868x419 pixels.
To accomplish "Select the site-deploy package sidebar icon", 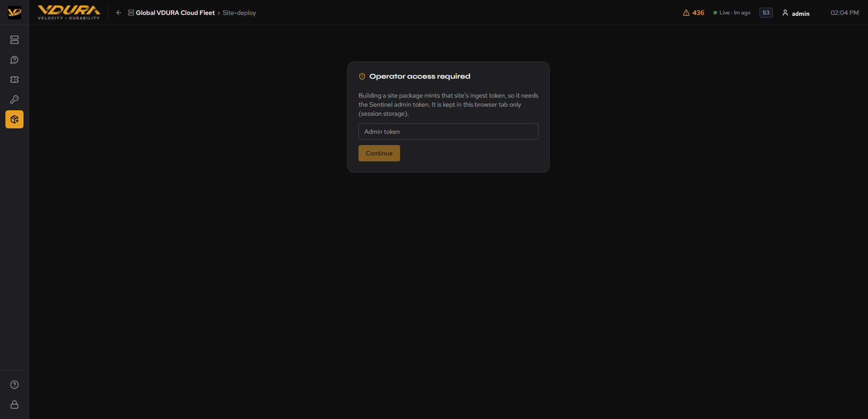I will pos(14,119).
